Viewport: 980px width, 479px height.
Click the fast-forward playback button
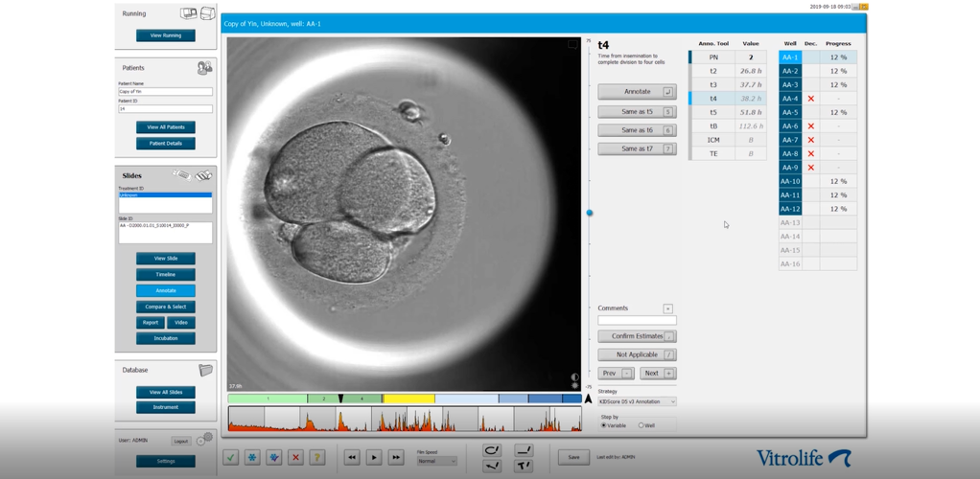point(395,458)
